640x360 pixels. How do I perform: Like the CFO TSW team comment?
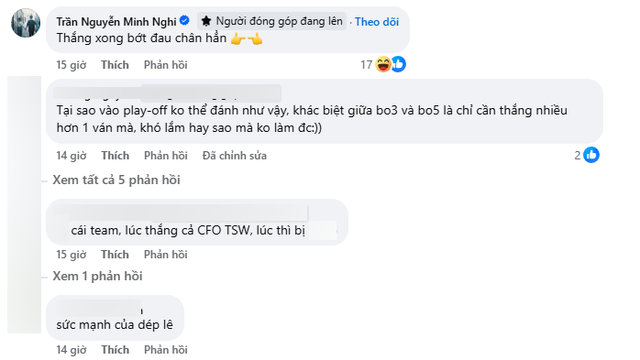pos(115,254)
